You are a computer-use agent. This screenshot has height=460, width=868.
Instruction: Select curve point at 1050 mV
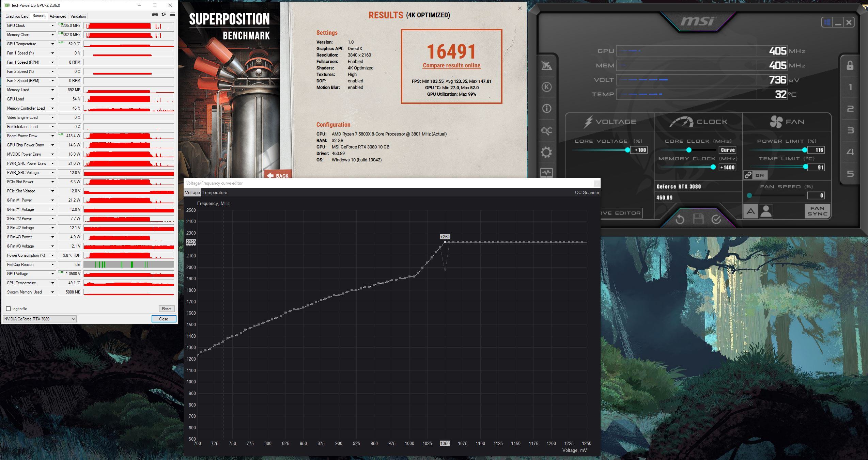pos(445,242)
